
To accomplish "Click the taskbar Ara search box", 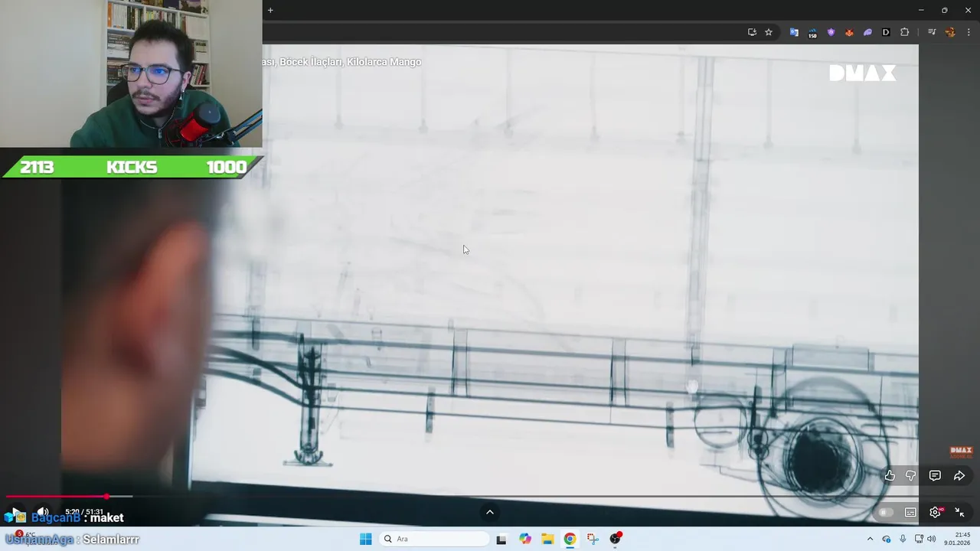I will coord(434,539).
